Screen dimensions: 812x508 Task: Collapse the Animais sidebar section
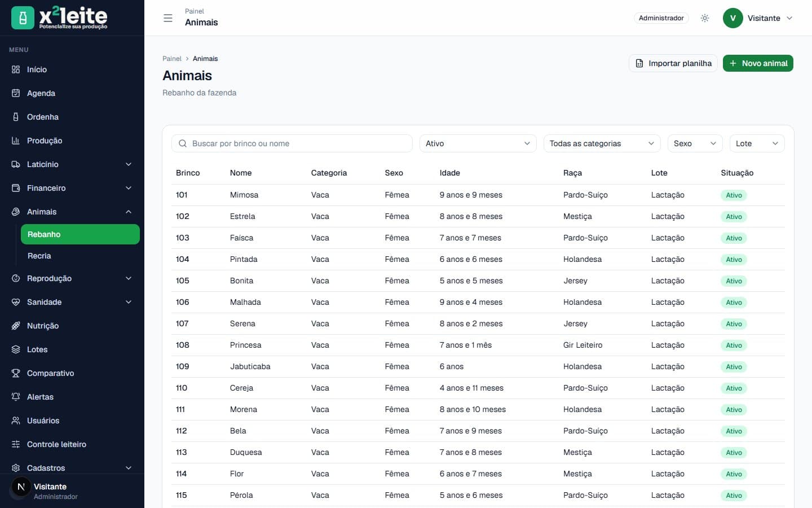click(72, 212)
